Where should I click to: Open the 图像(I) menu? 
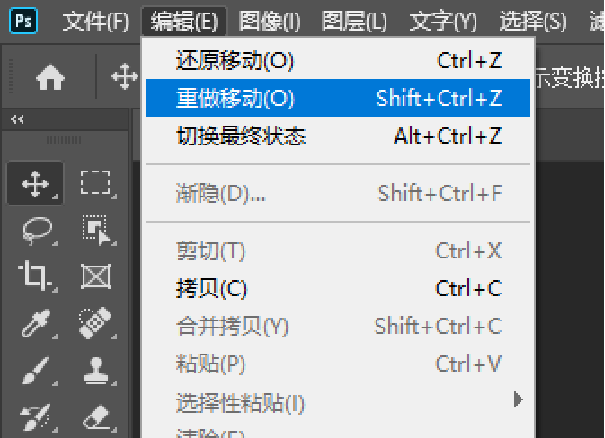pos(270,21)
